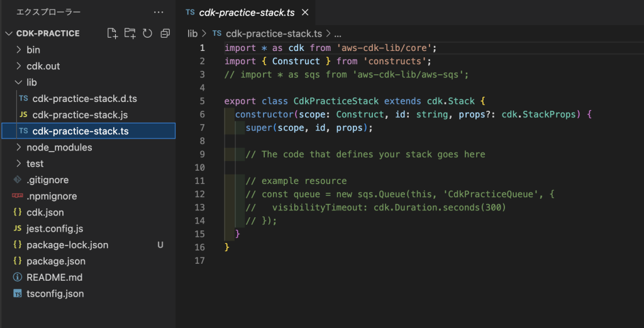The image size is (644, 328).
Task: Open the README.md file
Action: click(x=54, y=277)
